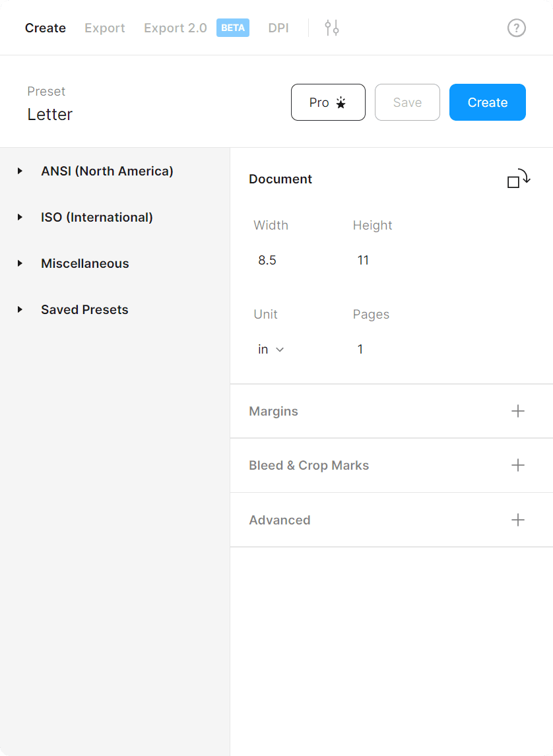Open the settings sliders icon in the toolbar
This screenshot has height=756, width=553.
331,28
